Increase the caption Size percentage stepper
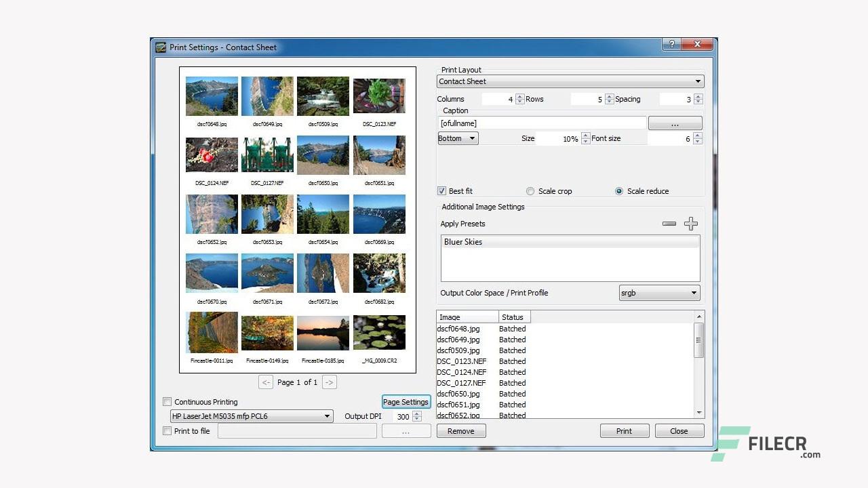Image resolution: width=868 pixels, height=488 pixels. 586,136
